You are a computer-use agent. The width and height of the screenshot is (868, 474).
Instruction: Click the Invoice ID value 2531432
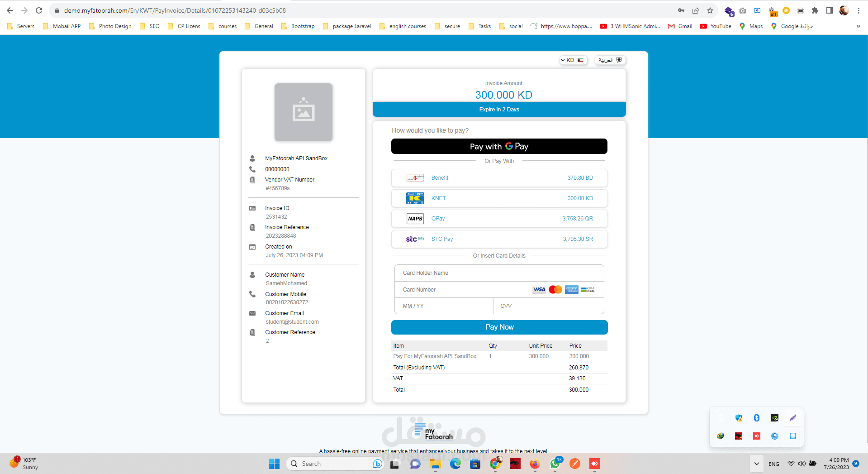(x=276, y=217)
